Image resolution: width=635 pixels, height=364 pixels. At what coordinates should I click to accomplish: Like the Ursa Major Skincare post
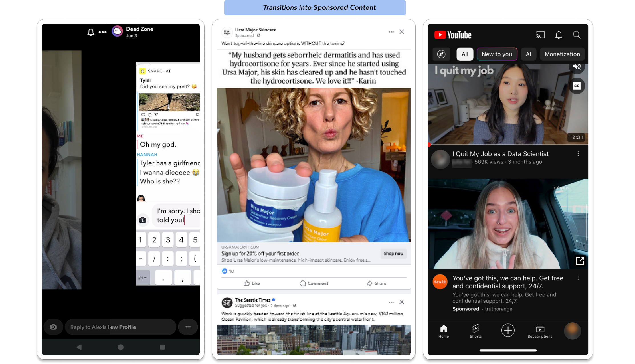(x=252, y=283)
